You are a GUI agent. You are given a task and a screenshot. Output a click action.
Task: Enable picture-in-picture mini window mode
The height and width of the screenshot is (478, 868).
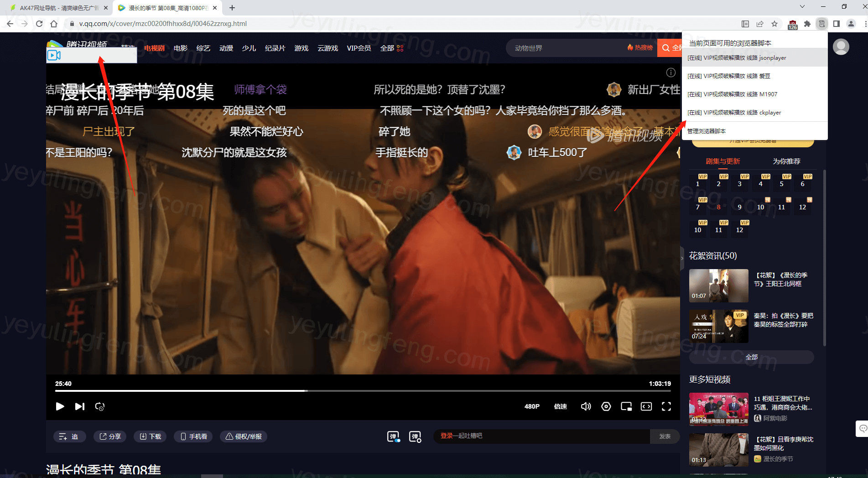point(626,406)
